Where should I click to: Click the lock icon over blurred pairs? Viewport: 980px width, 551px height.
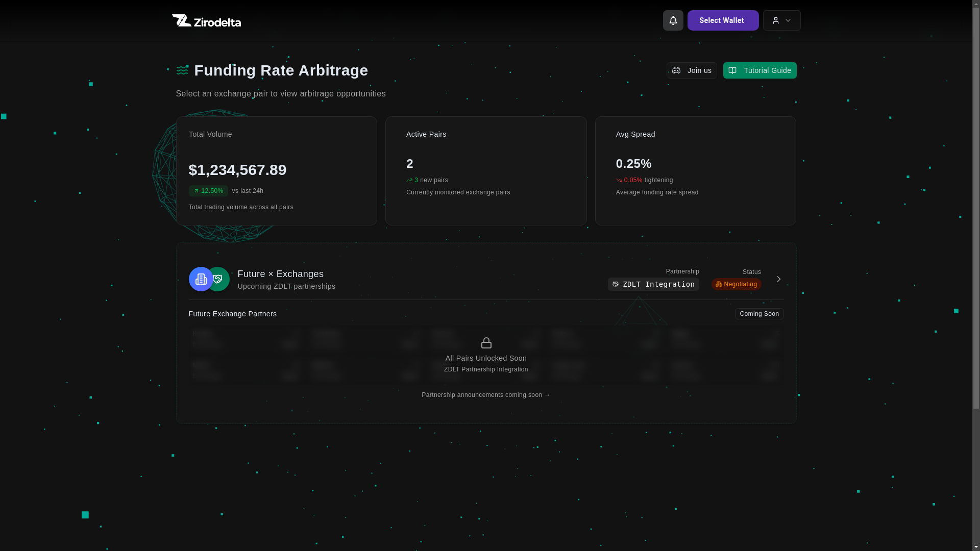486,343
